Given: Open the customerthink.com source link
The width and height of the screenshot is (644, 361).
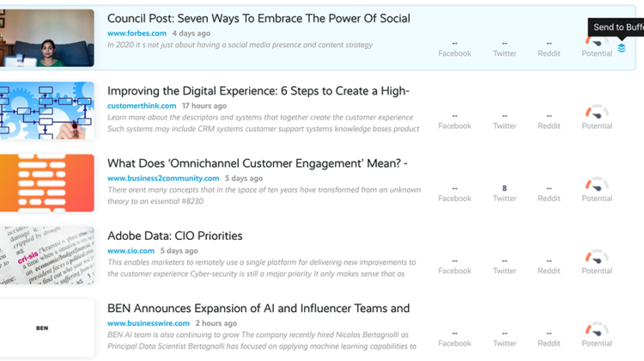Looking at the screenshot, I should click(142, 106).
